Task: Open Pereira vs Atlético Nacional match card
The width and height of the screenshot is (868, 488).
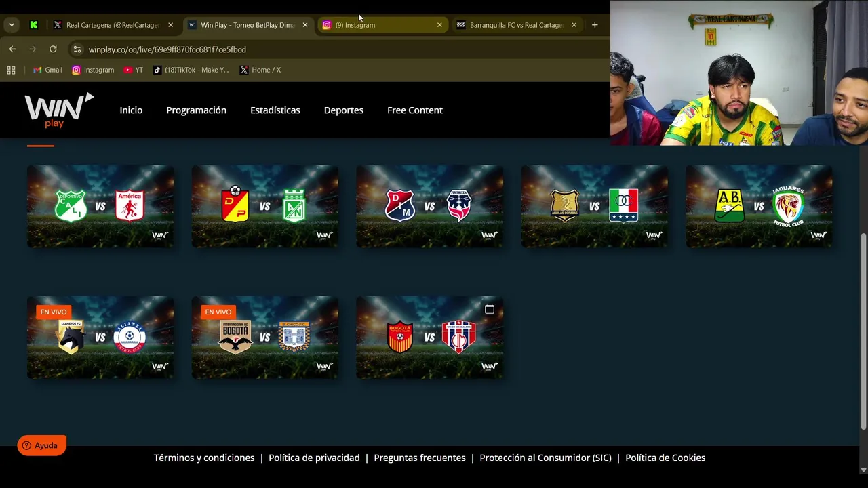Action: pyautogui.click(x=265, y=206)
